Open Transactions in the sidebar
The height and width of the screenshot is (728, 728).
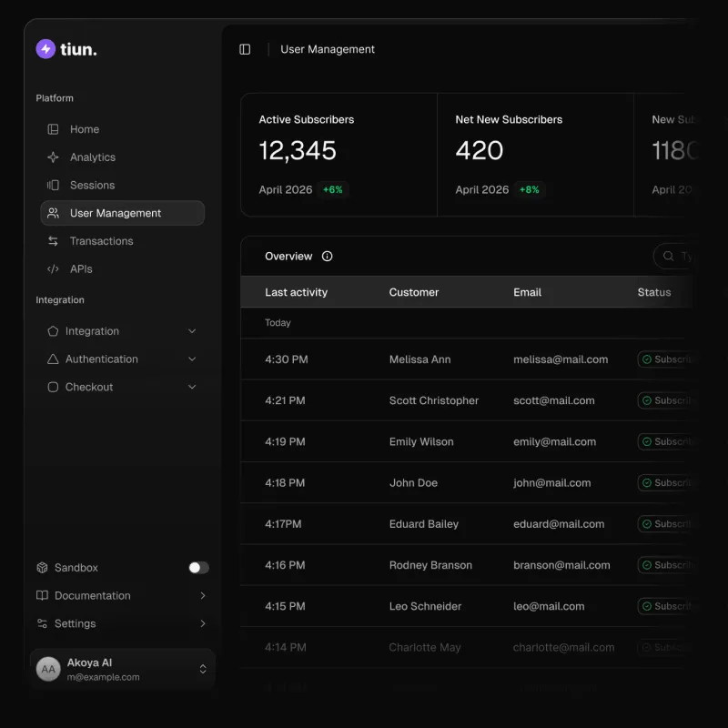pos(123,241)
